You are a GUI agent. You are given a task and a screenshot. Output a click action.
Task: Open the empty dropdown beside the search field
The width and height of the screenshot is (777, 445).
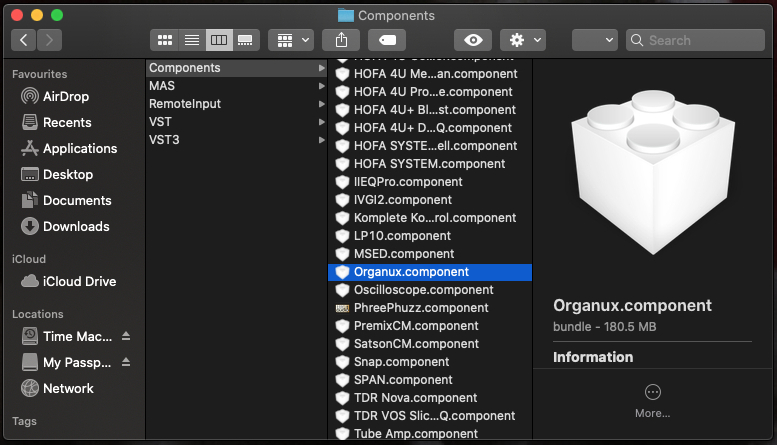pos(595,40)
